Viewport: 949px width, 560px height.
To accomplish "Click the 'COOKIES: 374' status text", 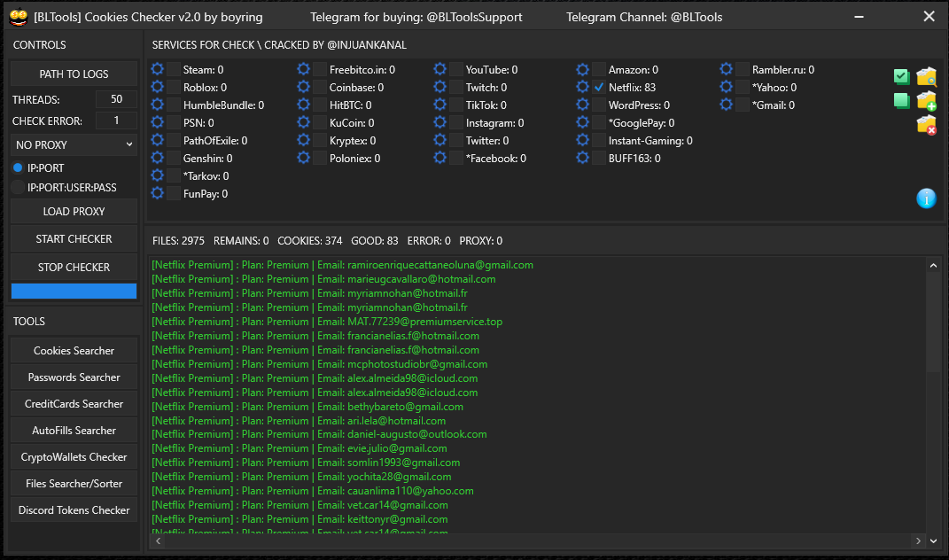I will tap(310, 240).
